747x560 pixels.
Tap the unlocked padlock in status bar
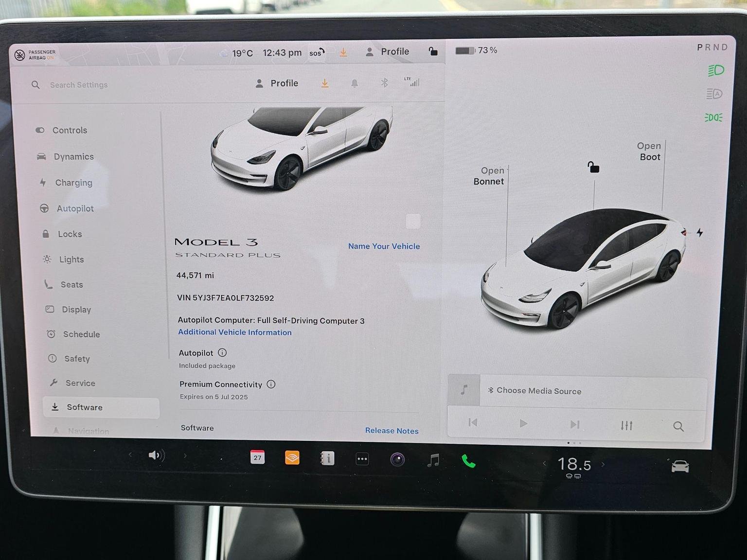[x=433, y=51]
